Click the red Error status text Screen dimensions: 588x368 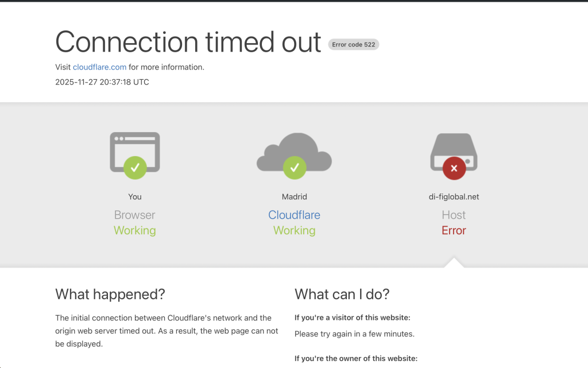coord(454,231)
